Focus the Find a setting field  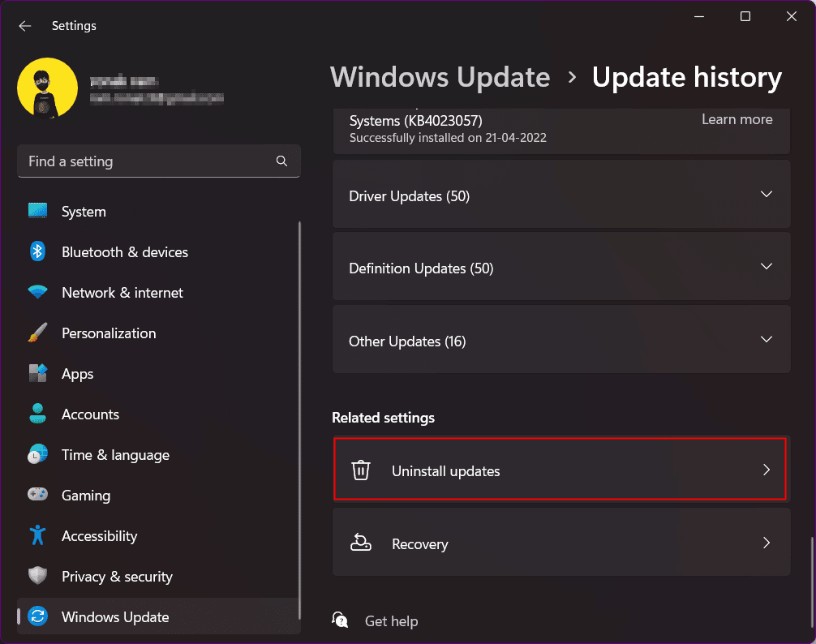(x=159, y=161)
